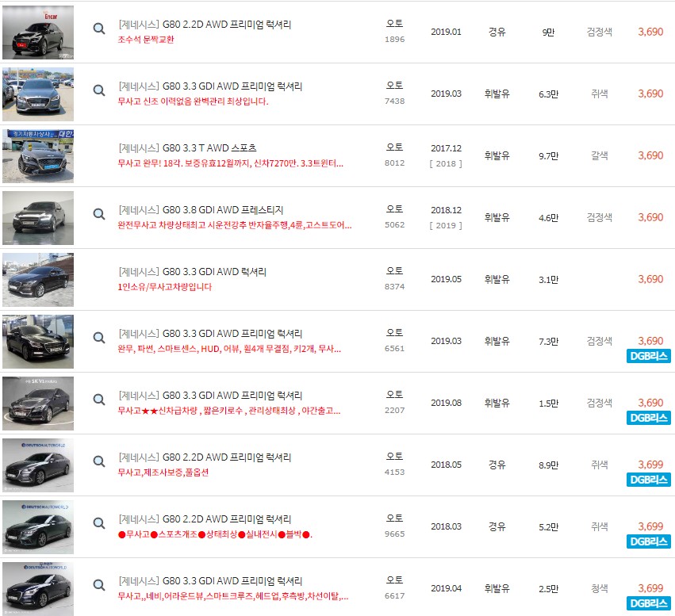The width and height of the screenshot is (675, 616).
Task: Click the magnifier icon for listing 7438
Action: (x=99, y=90)
